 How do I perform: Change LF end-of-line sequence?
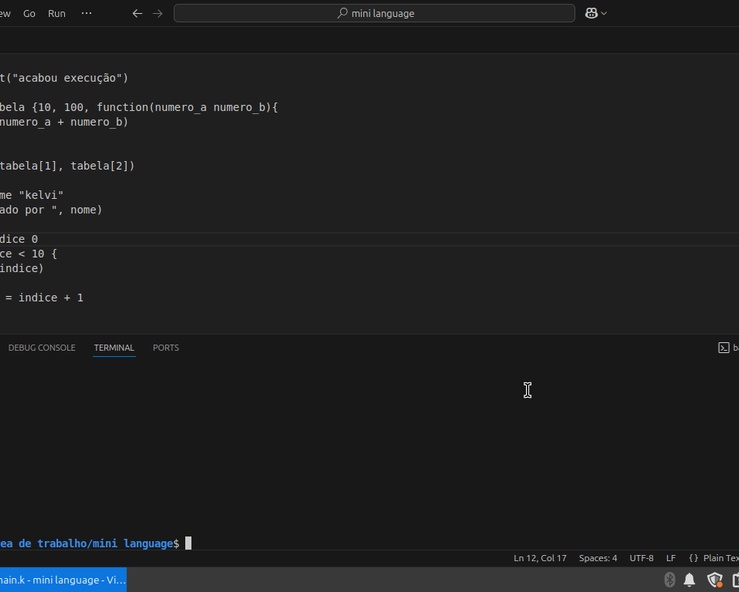671,558
